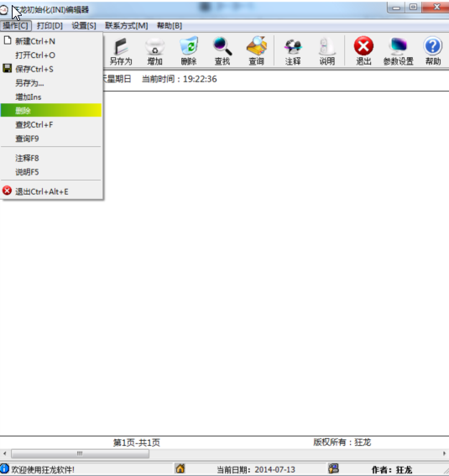449x476 pixels.
Task: Click the status bar icon left of 作者
Action: [x=334, y=468]
